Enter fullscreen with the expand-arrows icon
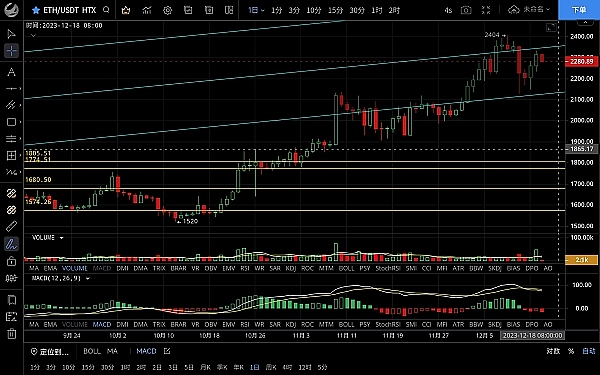The width and height of the screenshot is (600, 375). 486,10
